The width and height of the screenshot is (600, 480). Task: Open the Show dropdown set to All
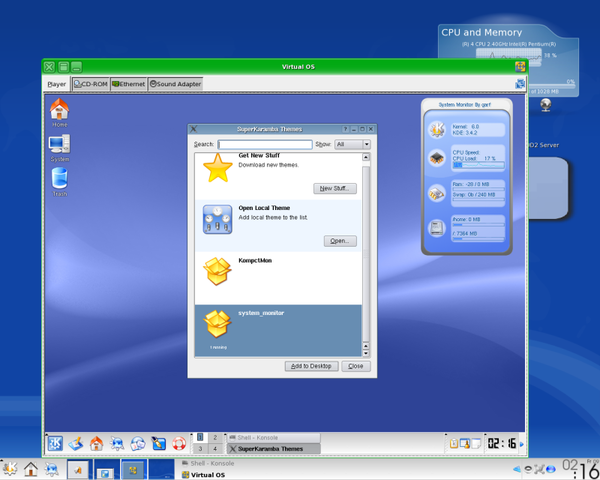coord(353,144)
